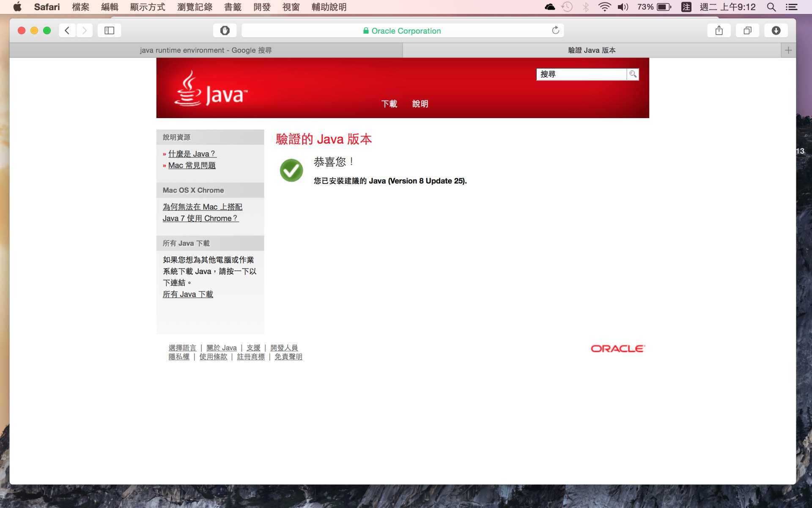Open the 瀏覽記錄 menu
The width and height of the screenshot is (812, 508).
(x=195, y=7)
